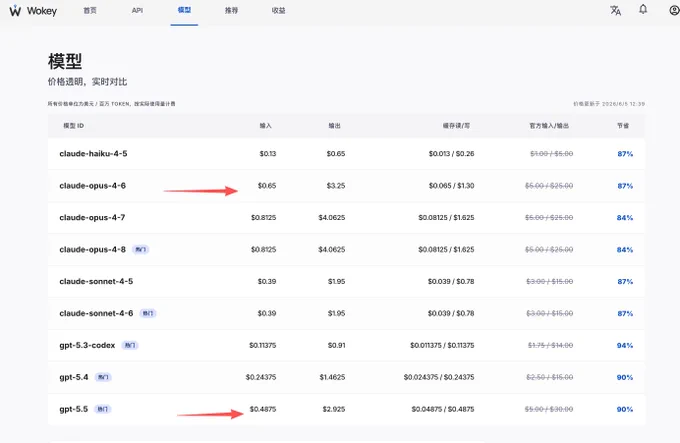Image resolution: width=680 pixels, height=443 pixels.
Task: Click the $3.25 output price for claude-opus-4-6
Action: (336, 186)
